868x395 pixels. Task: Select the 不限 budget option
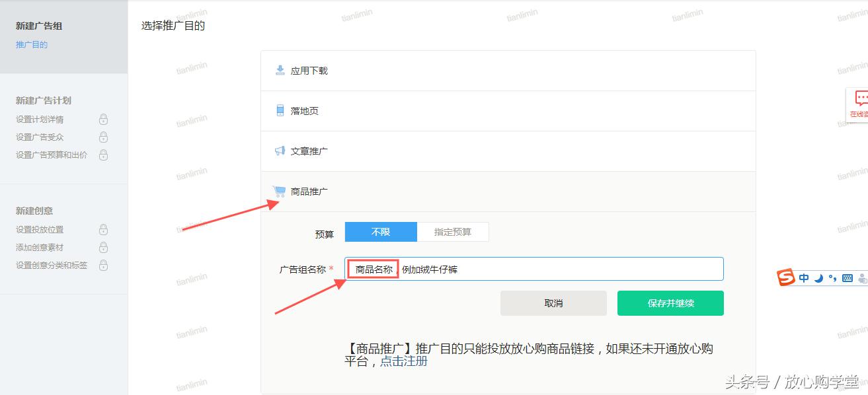coord(381,231)
